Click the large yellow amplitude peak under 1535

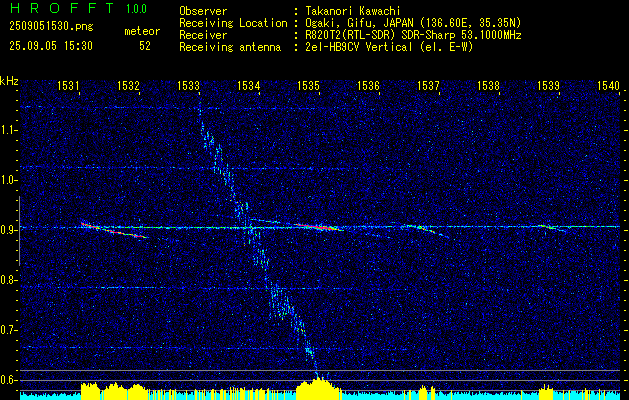point(319,389)
